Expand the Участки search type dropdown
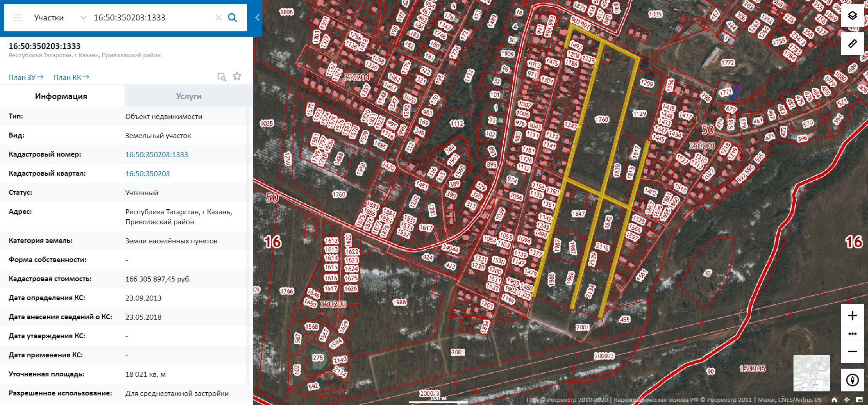The height and width of the screenshot is (405, 868). point(83,18)
